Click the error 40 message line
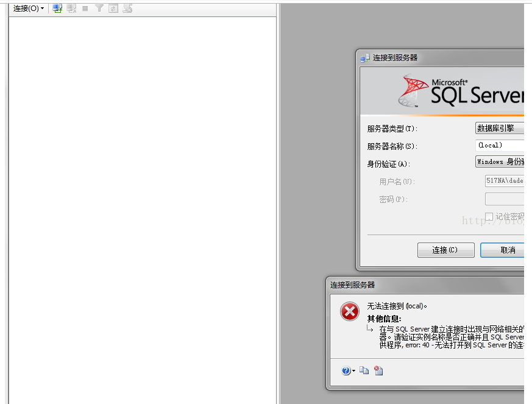Viewport: 532px width, 404px height. click(x=452, y=345)
